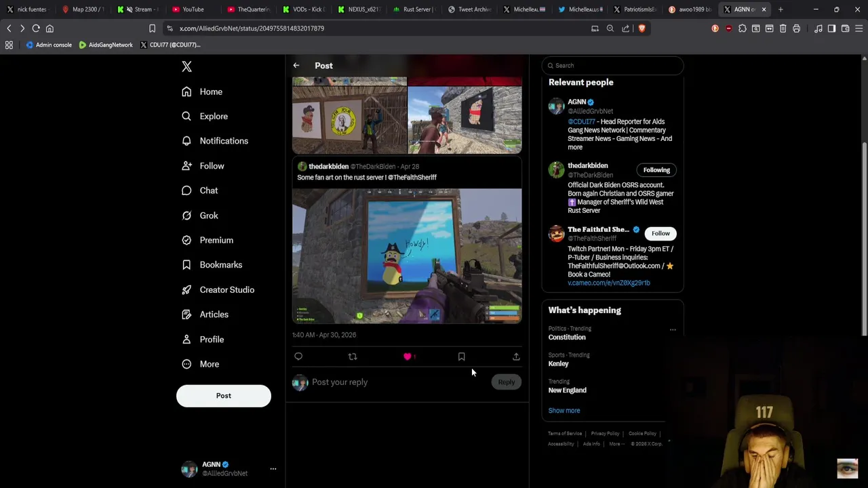
Task: Click the browser forward button
Action: (22, 28)
